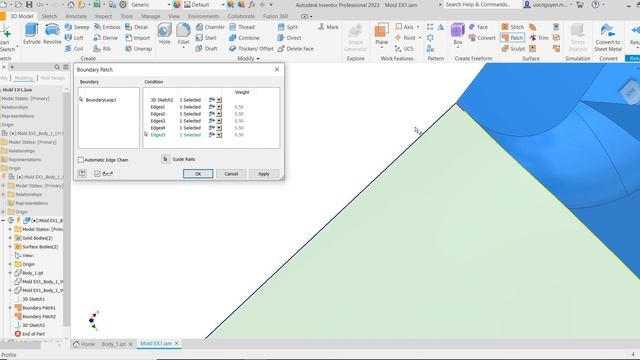Toggle the preview checkbox in Boundary Patch
This screenshot has height=360, width=640.
coord(97,174)
